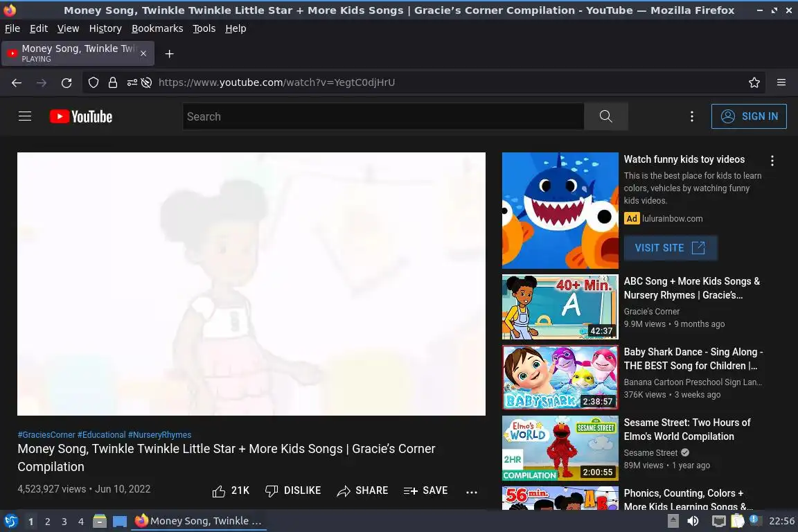Reload the page with refresh icon
798x532 pixels.
click(66, 82)
